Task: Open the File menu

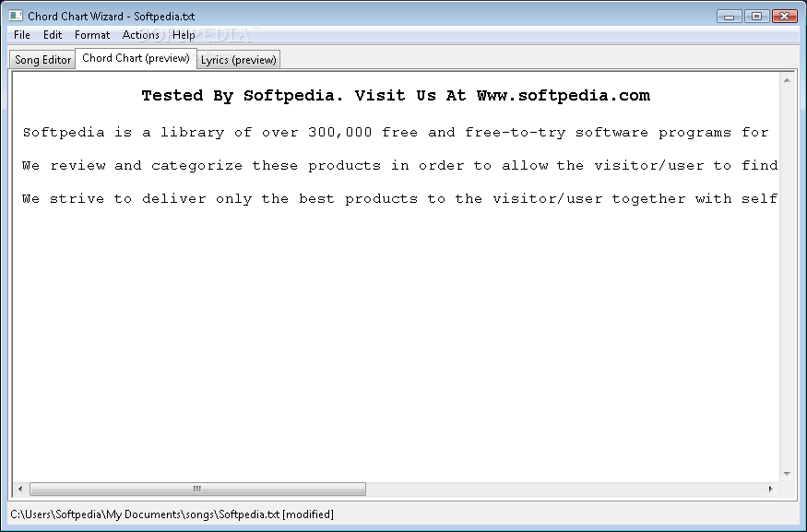Action: pyautogui.click(x=21, y=35)
